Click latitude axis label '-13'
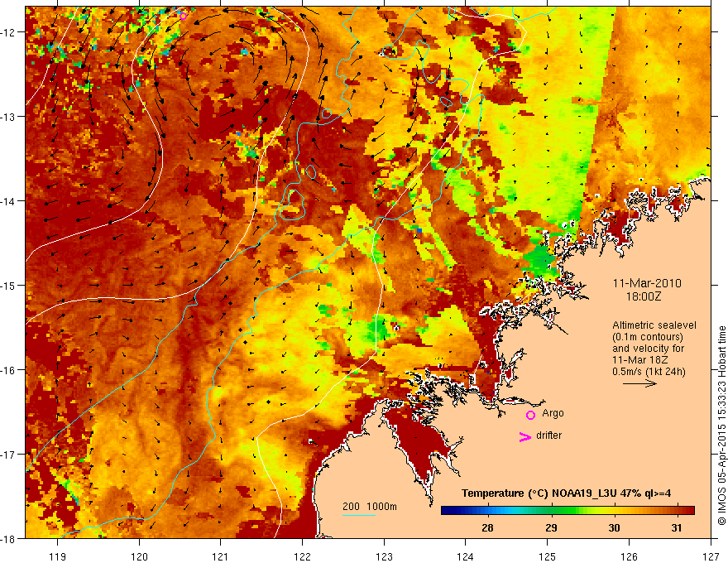Viewport: 728px width, 563px height. coord(8,117)
